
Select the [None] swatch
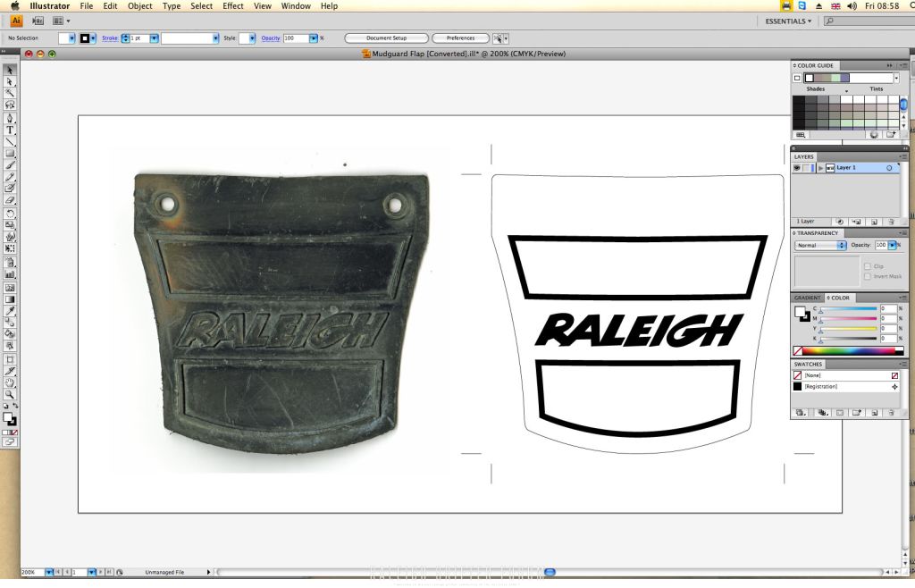[845, 375]
